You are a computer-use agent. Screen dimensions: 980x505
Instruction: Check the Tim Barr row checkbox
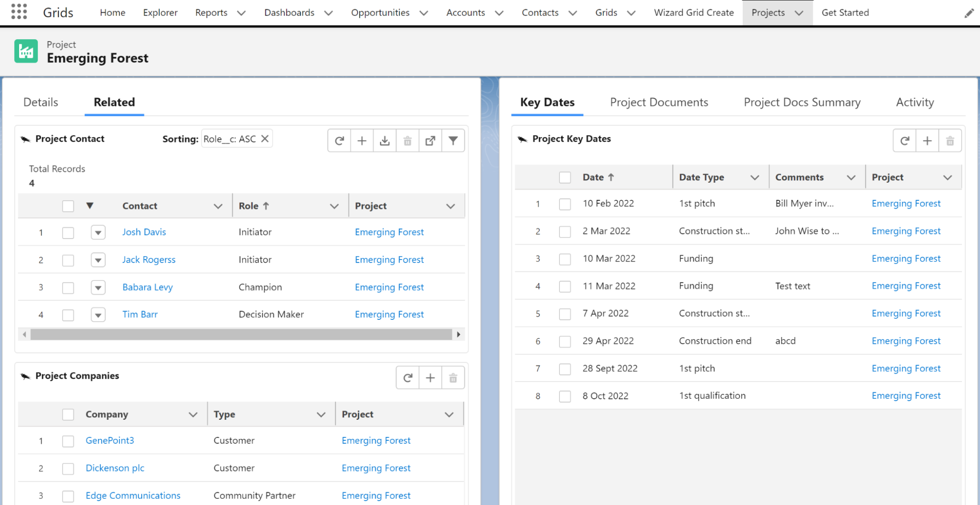click(68, 315)
